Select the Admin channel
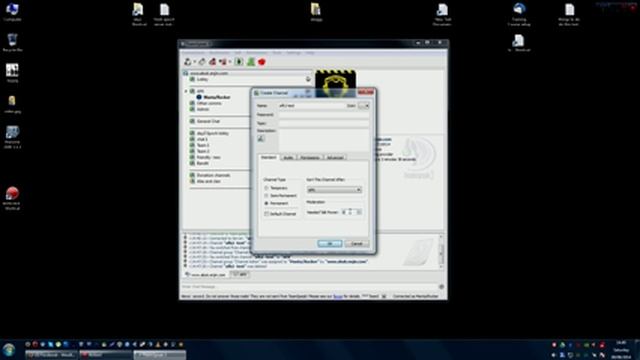 [203, 109]
